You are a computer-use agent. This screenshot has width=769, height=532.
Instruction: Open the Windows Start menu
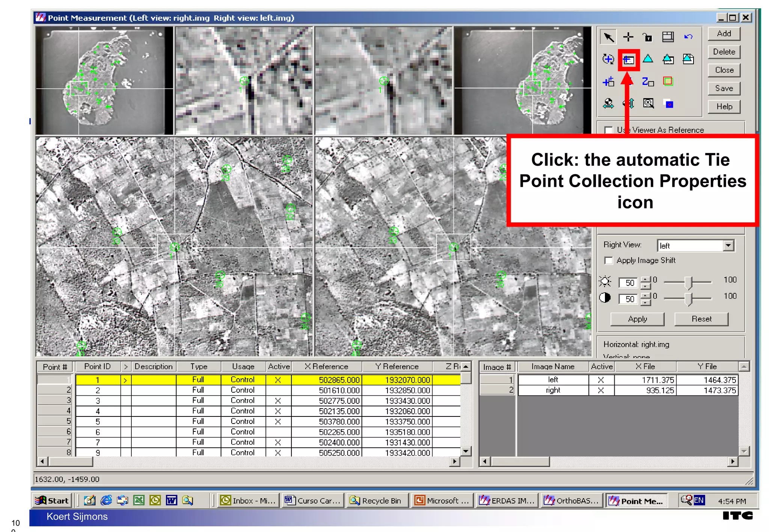point(52,500)
